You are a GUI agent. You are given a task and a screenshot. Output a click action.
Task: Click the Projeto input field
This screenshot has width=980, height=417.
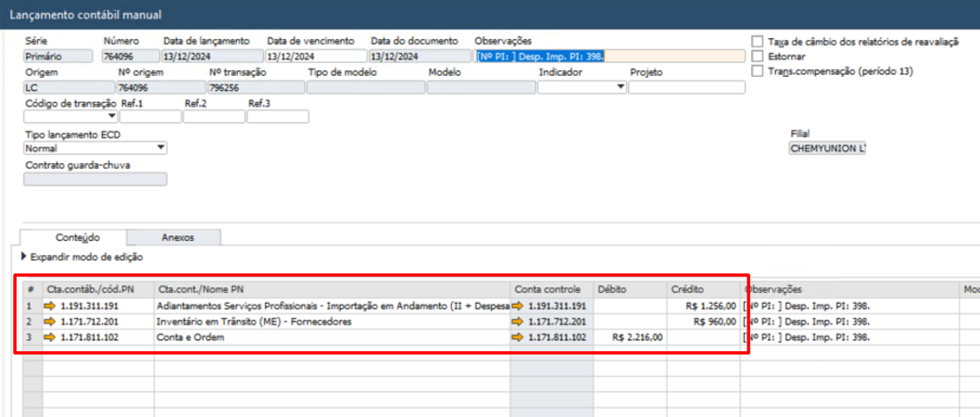(687, 87)
